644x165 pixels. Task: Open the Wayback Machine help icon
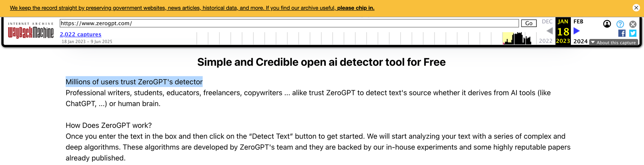pos(620,24)
